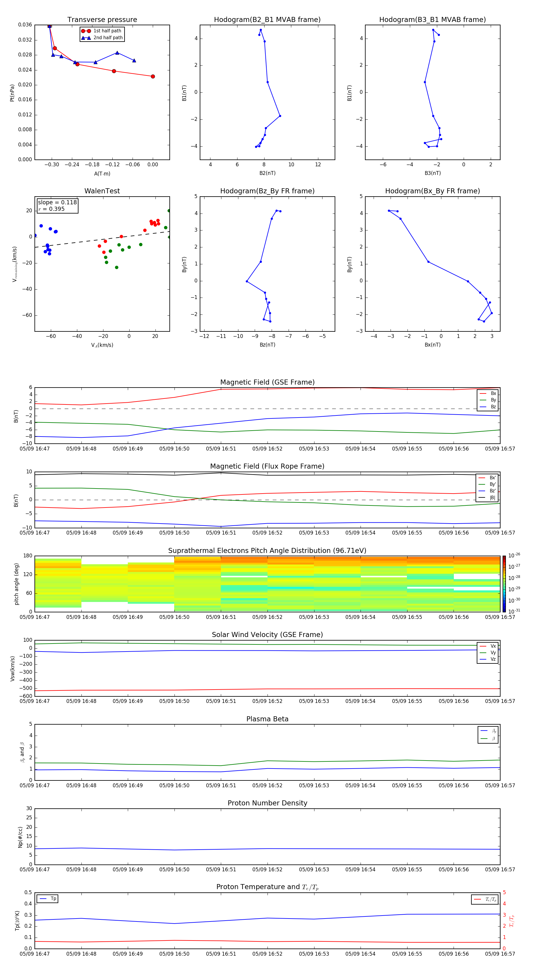The width and height of the screenshot is (535, 980).
Task: Click the "Proton Temperature and Te/Tp" title
Action: point(267,888)
